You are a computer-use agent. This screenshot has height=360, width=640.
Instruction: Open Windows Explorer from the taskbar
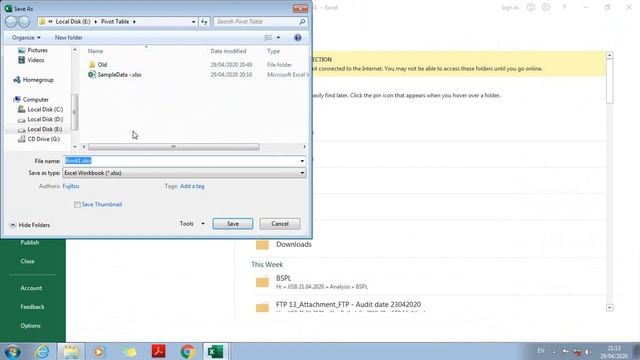(71, 351)
